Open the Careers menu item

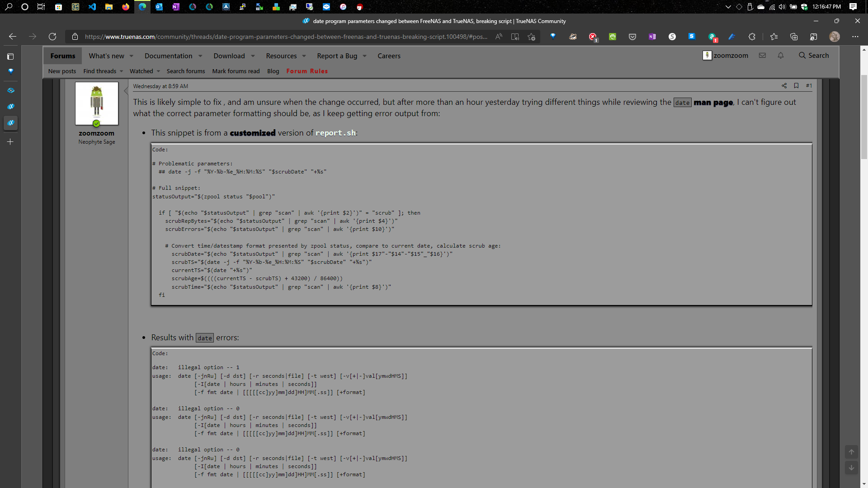click(x=389, y=56)
